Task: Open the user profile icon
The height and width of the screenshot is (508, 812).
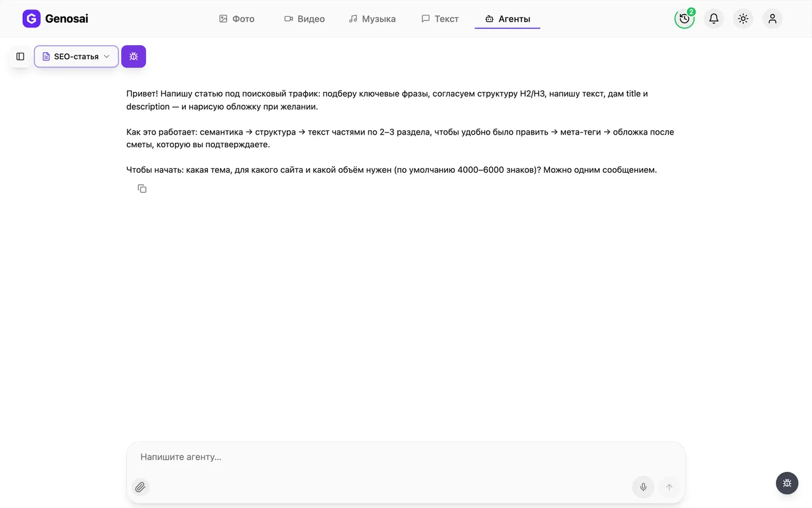Action: click(x=772, y=18)
